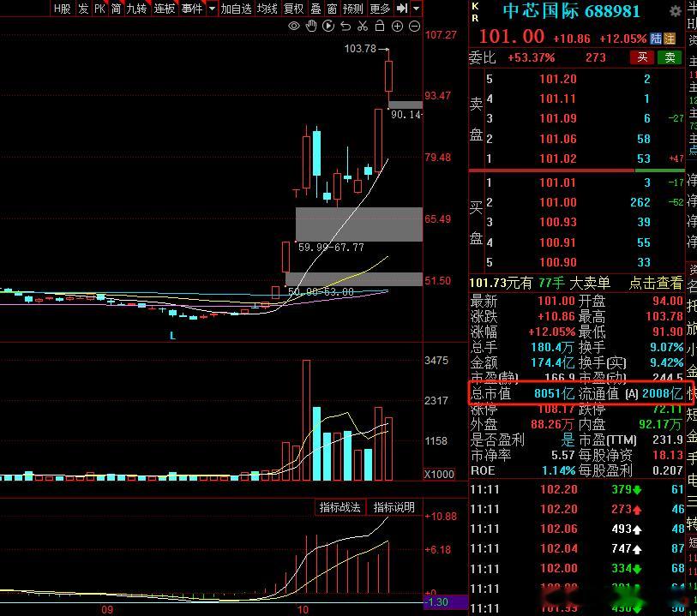Image resolution: width=697 pixels, height=616 pixels.
Task: Click the 委比 +53.37% value
Action: (x=532, y=57)
